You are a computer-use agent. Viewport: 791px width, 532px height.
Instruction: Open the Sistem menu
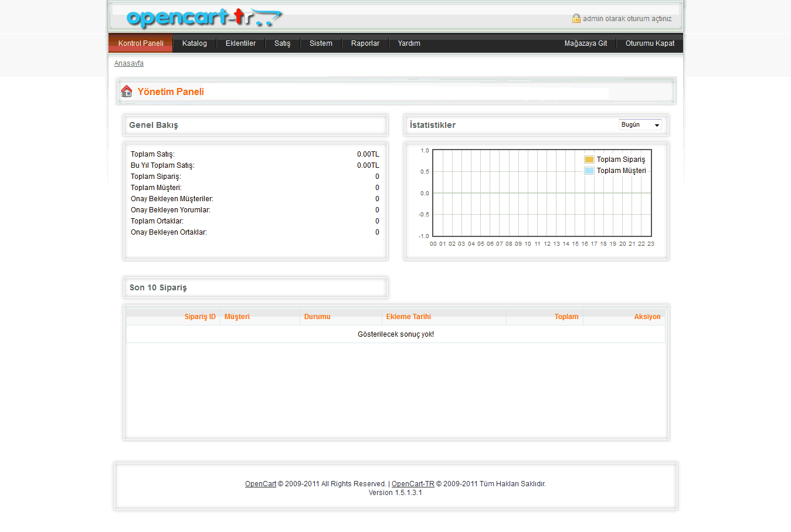[x=321, y=43]
